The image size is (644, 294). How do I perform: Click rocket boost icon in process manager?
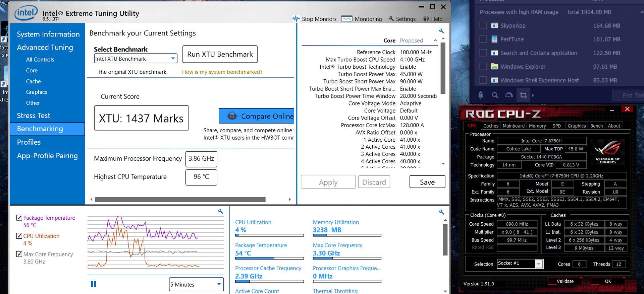481,95
